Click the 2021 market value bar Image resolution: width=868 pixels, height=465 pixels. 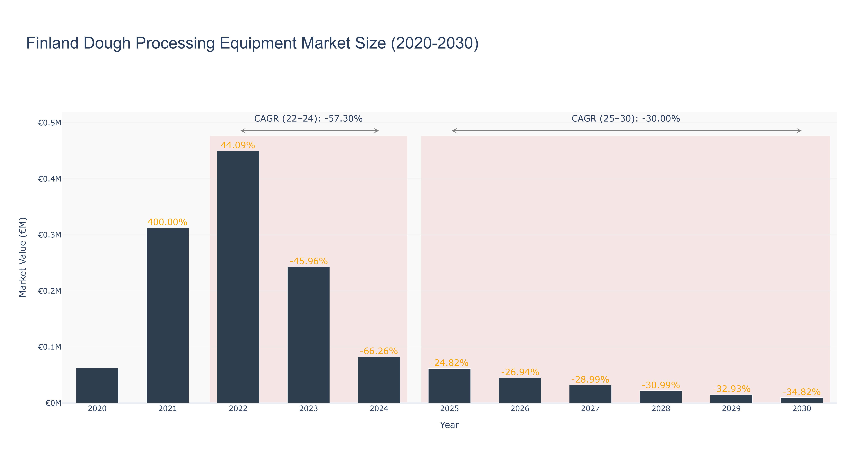pos(167,315)
